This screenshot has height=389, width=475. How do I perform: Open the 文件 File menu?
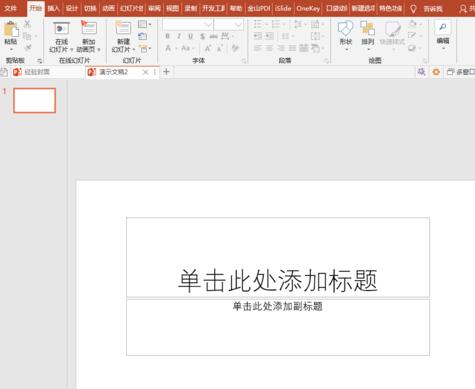point(10,8)
